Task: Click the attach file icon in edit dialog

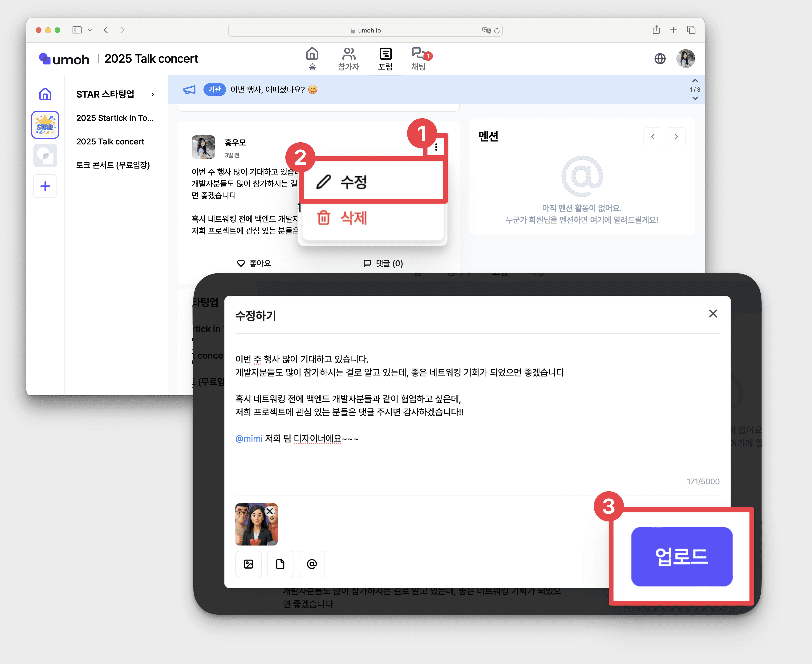Action: pyautogui.click(x=280, y=564)
